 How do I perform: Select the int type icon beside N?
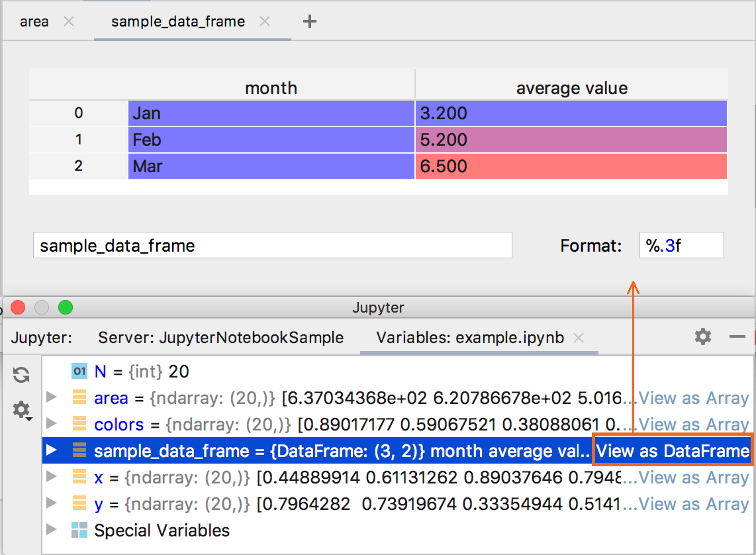79,372
